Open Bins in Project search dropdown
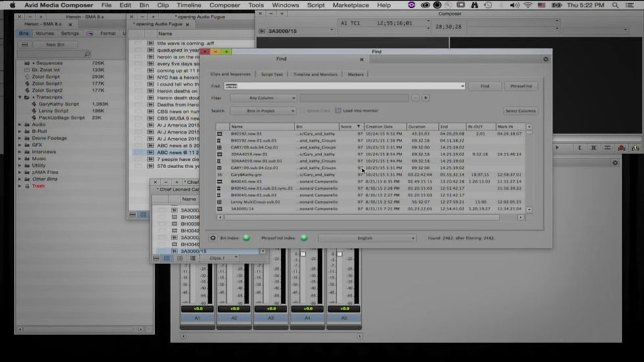Image resolution: width=644 pixels, height=362 pixels. click(263, 111)
